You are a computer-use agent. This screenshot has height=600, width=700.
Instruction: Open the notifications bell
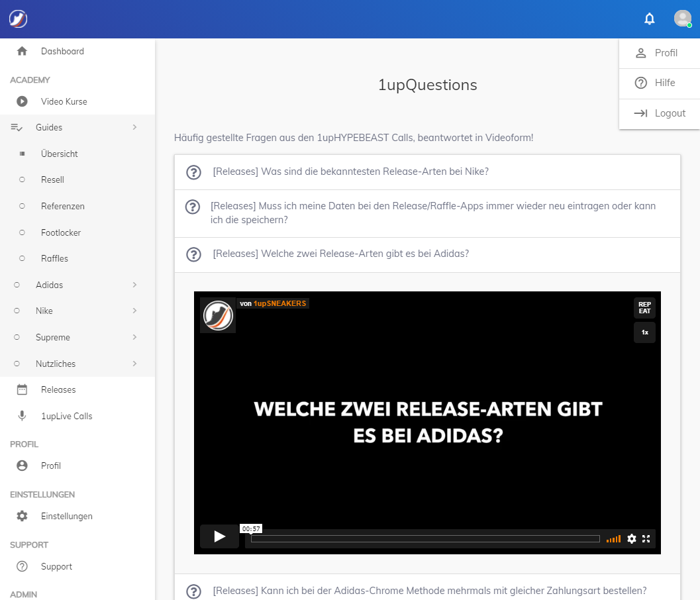pyautogui.click(x=650, y=19)
